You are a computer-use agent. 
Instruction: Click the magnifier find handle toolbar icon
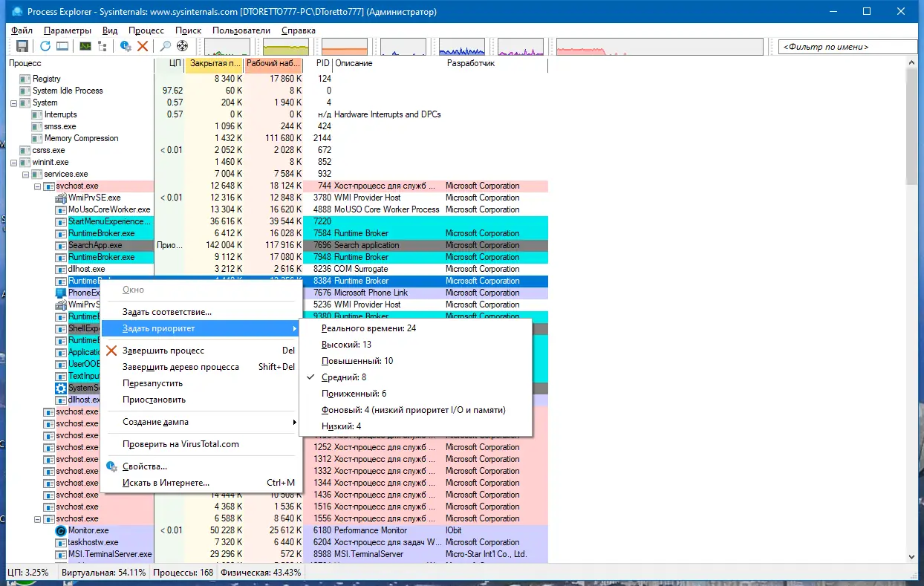coord(166,46)
